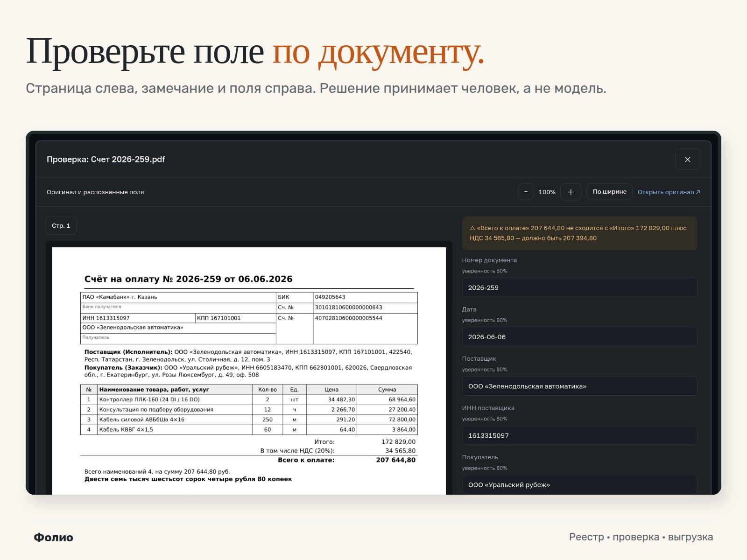This screenshot has height=560, width=747.
Task: Select the Стр. 1 page tab
Action: 61,225
